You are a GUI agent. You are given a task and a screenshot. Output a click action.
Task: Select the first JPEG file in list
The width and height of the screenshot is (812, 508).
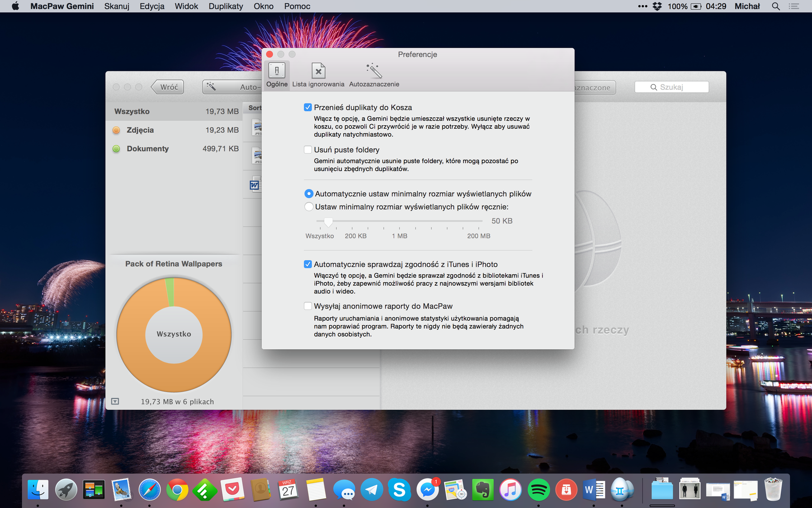click(x=257, y=128)
